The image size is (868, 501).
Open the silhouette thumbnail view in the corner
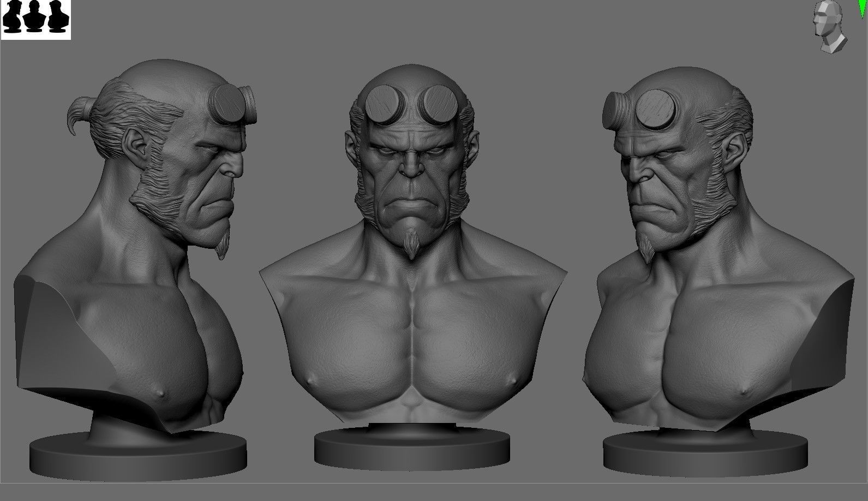coord(36,20)
